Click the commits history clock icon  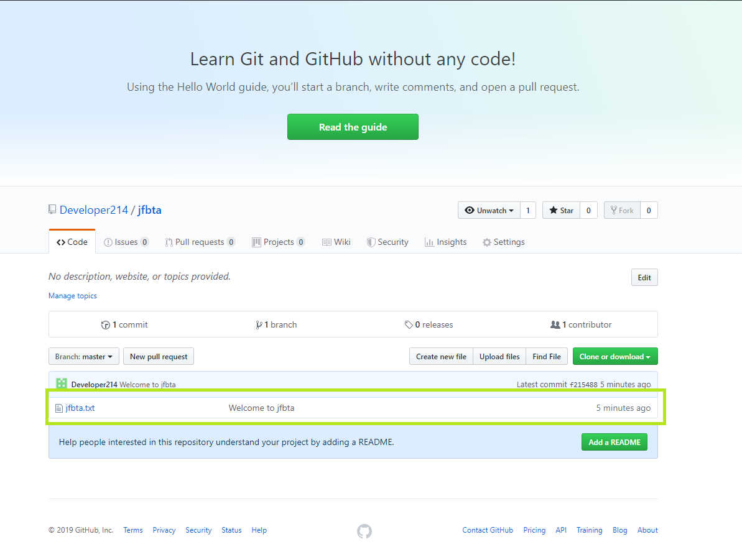tap(106, 325)
